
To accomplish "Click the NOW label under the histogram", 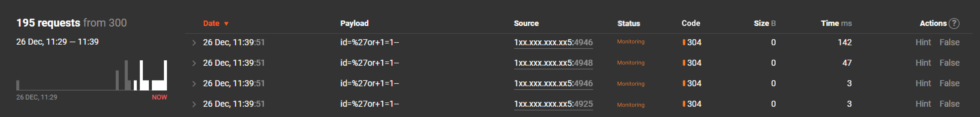I will pyautogui.click(x=159, y=97).
